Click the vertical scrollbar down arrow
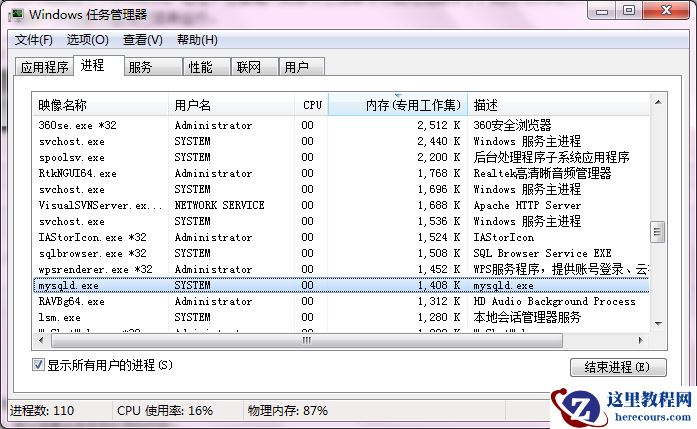697x429 pixels. pos(658,324)
